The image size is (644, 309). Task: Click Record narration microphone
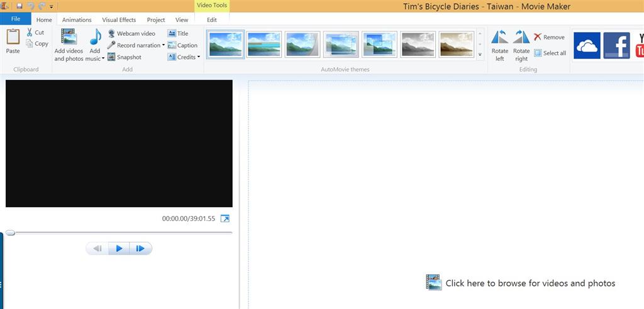pyautogui.click(x=133, y=45)
